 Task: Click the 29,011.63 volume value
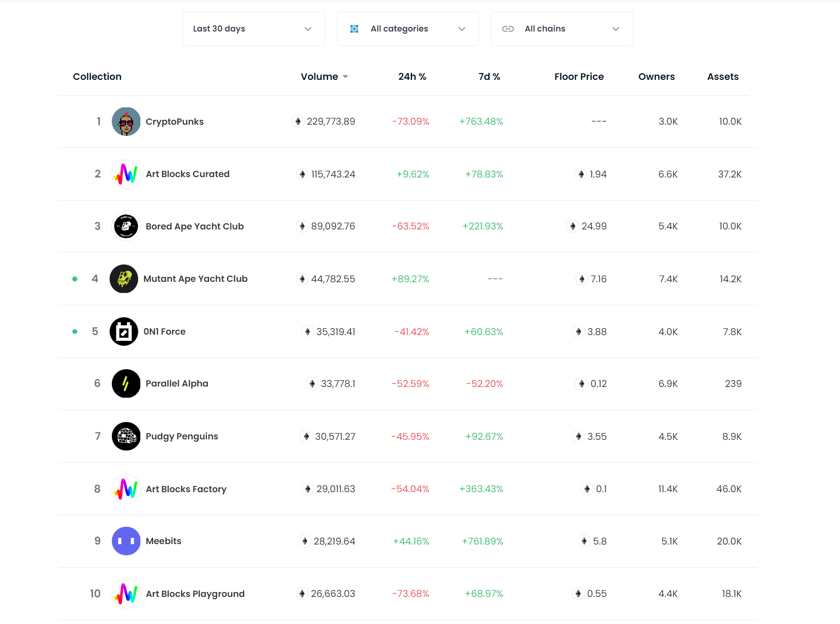pyautogui.click(x=336, y=489)
